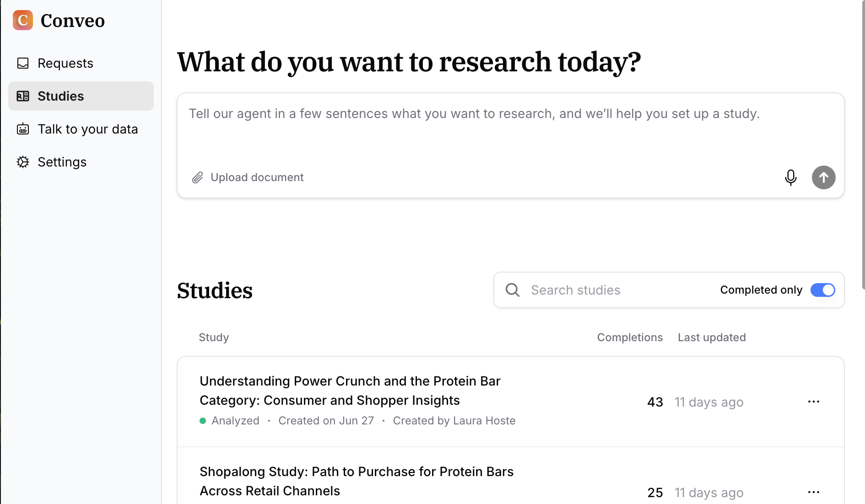Toggle the Completed only switch
Screen dimensions: 865x504
pyautogui.click(x=822, y=290)
